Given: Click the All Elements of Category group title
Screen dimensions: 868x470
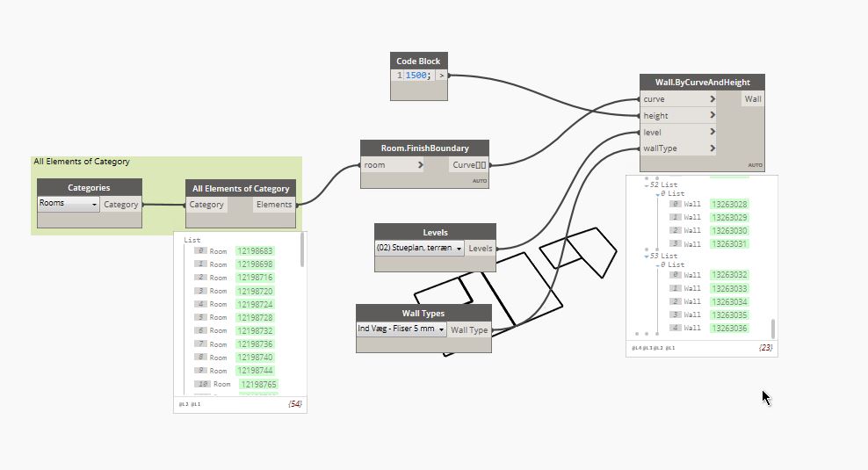Looking at the screenshot, I should pos(82,161).
